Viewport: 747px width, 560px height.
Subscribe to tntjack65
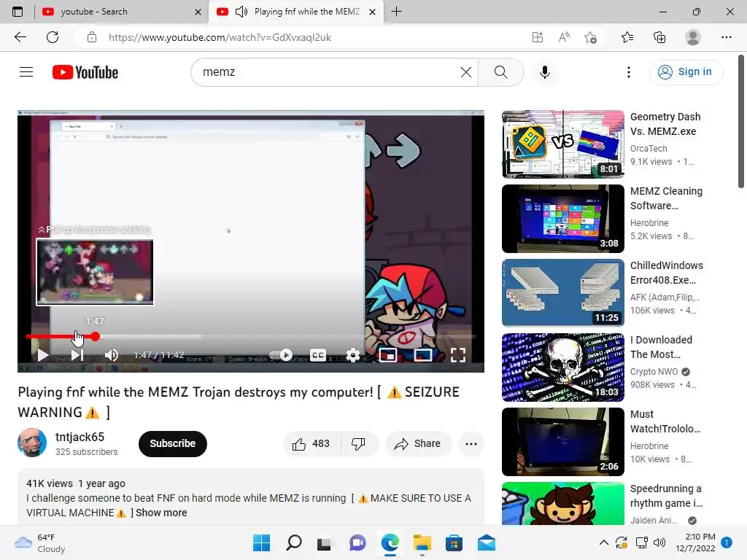click(172, 444)
